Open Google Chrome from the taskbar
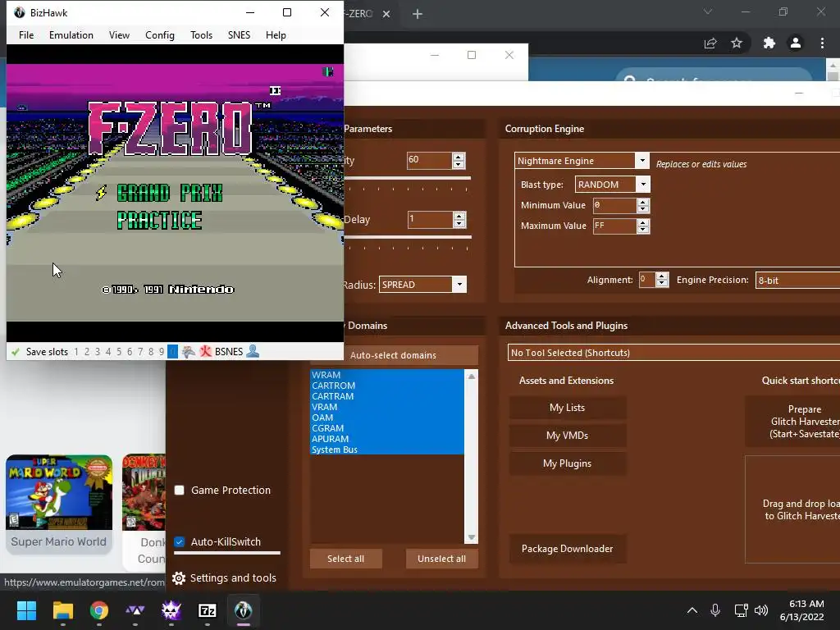Viewport: 840px width, 630px height. [x=99, y=610]
